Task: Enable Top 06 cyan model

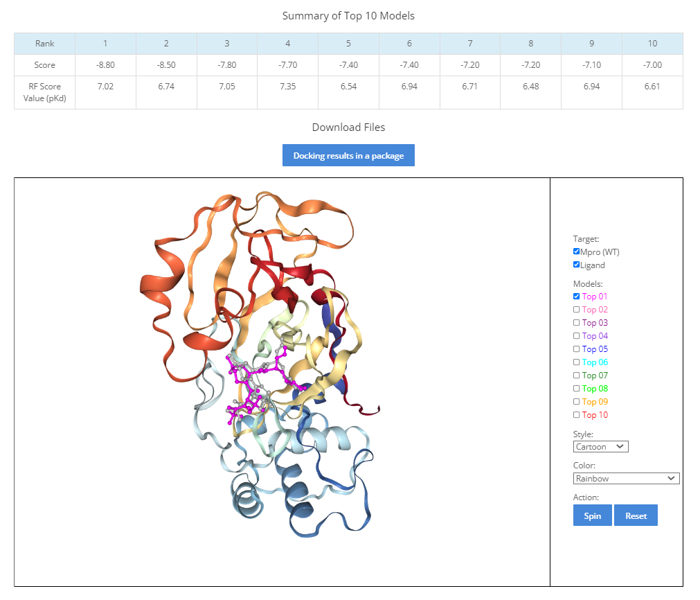Action: tap(577, 362)
